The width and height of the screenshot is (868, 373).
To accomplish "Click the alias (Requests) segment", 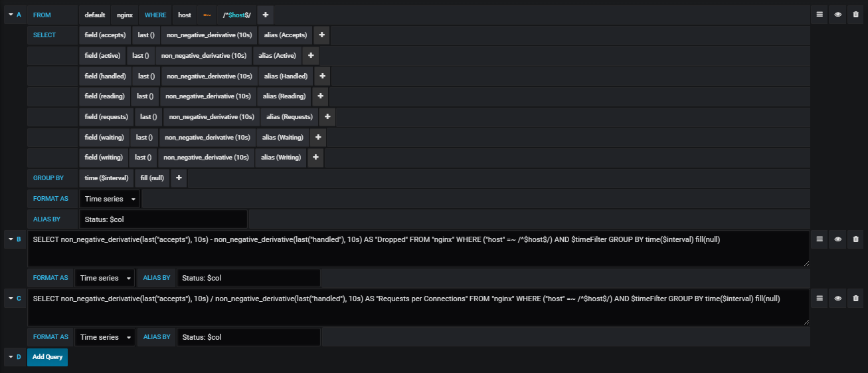I will pyautogui.click(x=289, y=117).
